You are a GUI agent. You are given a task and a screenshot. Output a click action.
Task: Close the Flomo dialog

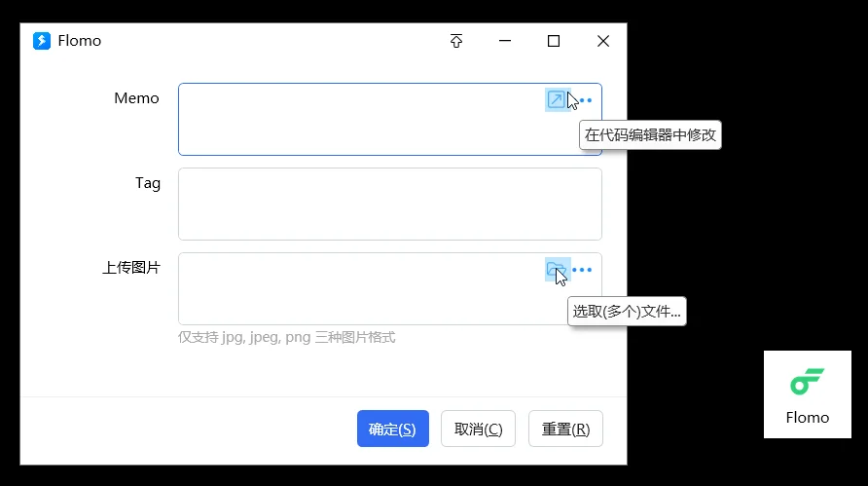point(603,41)
